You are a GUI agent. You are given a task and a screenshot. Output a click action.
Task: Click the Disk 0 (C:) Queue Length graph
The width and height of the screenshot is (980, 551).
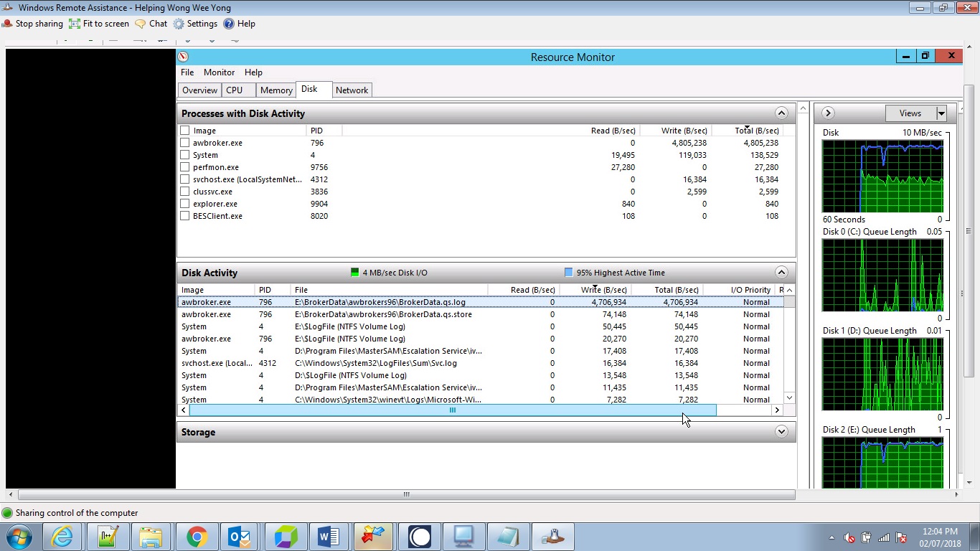(882, 275)
